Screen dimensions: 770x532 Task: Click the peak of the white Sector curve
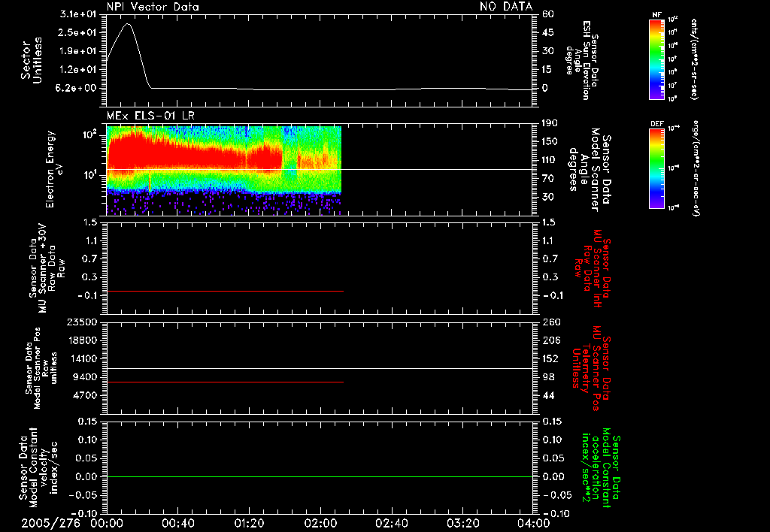click(128, 23)
